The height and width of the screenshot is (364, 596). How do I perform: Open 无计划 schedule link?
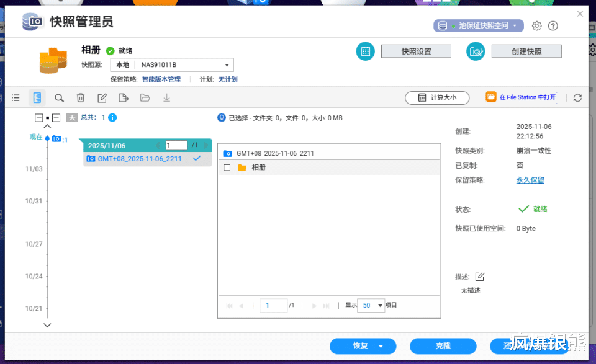pos(228,79)
